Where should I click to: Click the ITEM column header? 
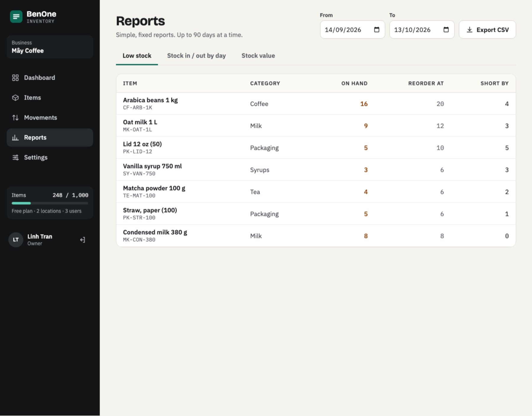tap(130, 83)
